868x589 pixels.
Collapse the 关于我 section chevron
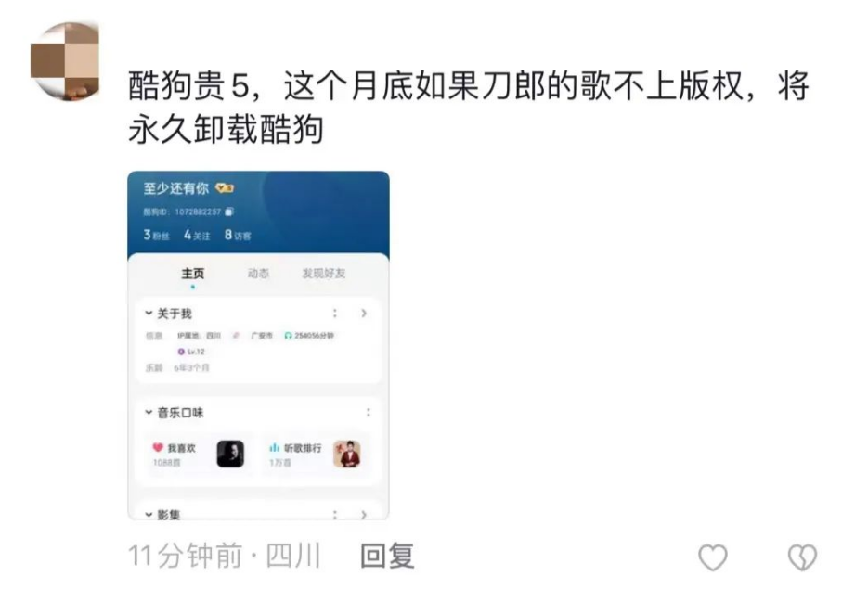(x=149, y=313)
